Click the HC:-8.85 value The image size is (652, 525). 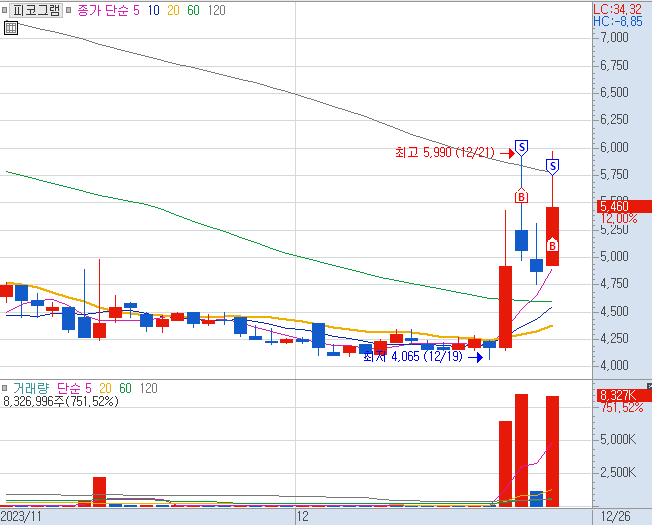tap(618, 22)
